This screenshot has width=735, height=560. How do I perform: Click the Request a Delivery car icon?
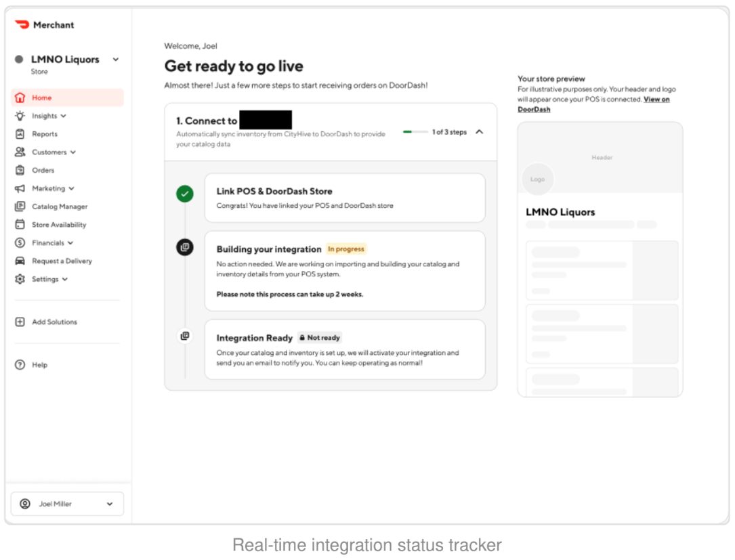click(x=20, y=261)
